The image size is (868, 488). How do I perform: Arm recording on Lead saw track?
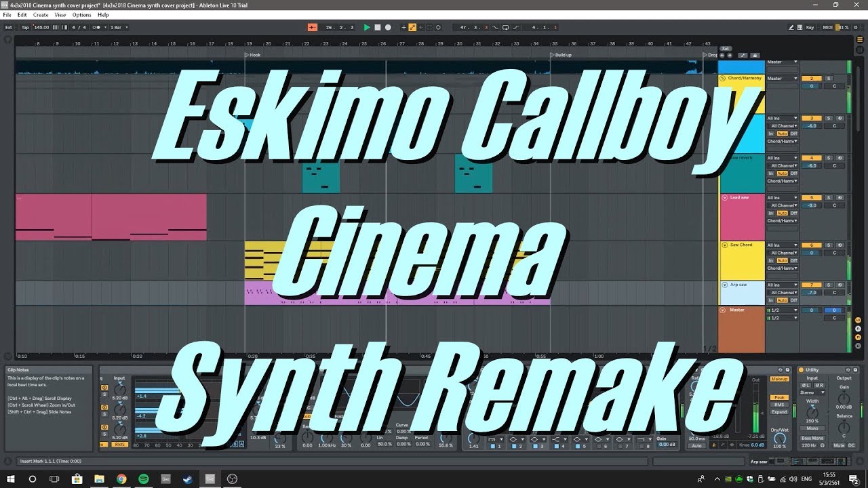[x=840, y=198]
